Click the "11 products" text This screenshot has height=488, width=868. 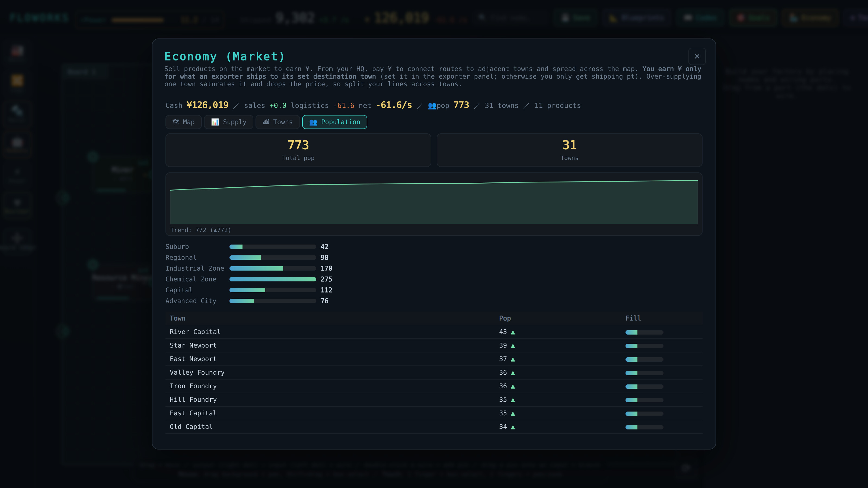point(557,105)
